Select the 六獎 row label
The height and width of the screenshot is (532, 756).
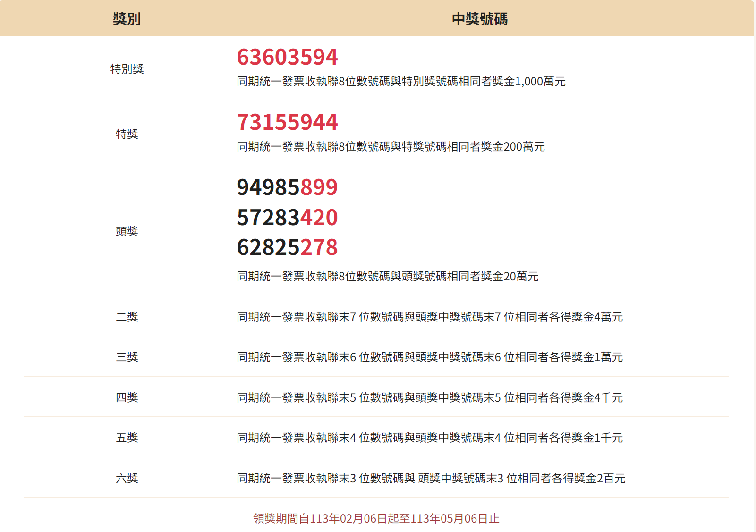point(126,478)
